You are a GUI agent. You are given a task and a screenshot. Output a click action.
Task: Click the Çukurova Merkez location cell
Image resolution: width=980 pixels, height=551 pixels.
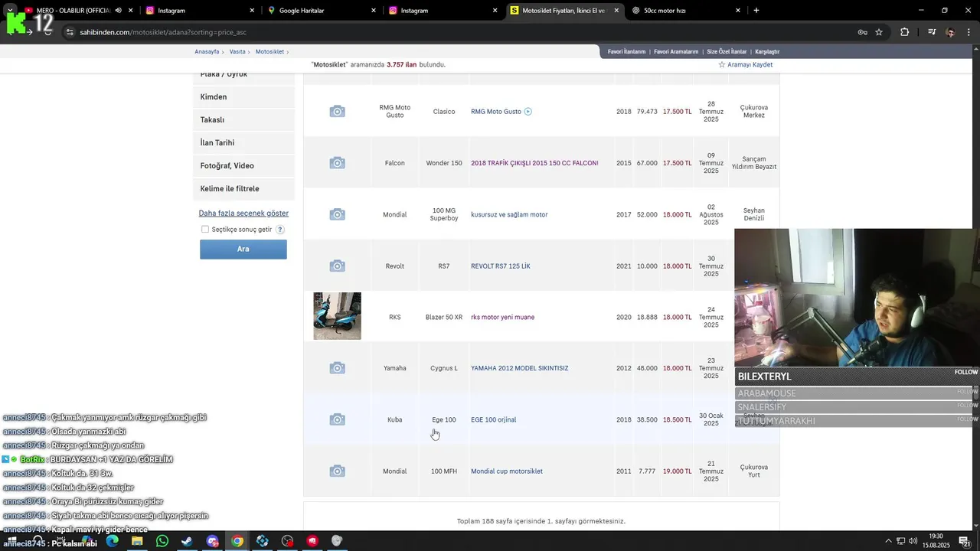754,112
